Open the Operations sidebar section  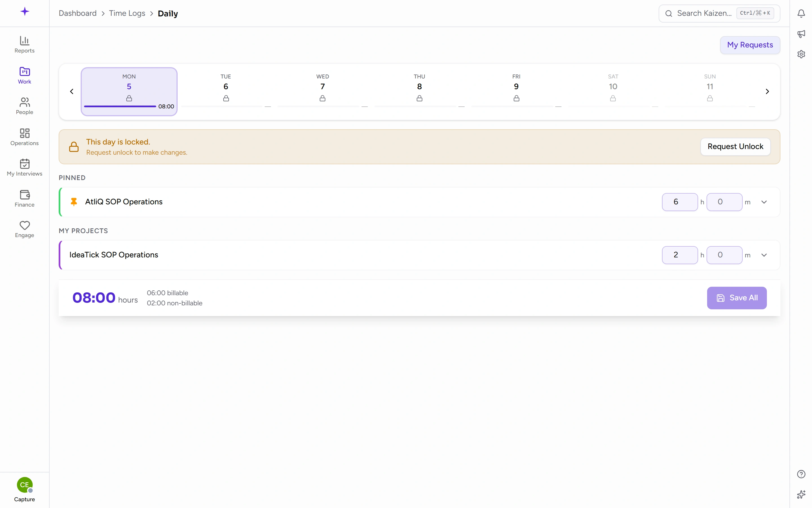[x=25, y=137]
